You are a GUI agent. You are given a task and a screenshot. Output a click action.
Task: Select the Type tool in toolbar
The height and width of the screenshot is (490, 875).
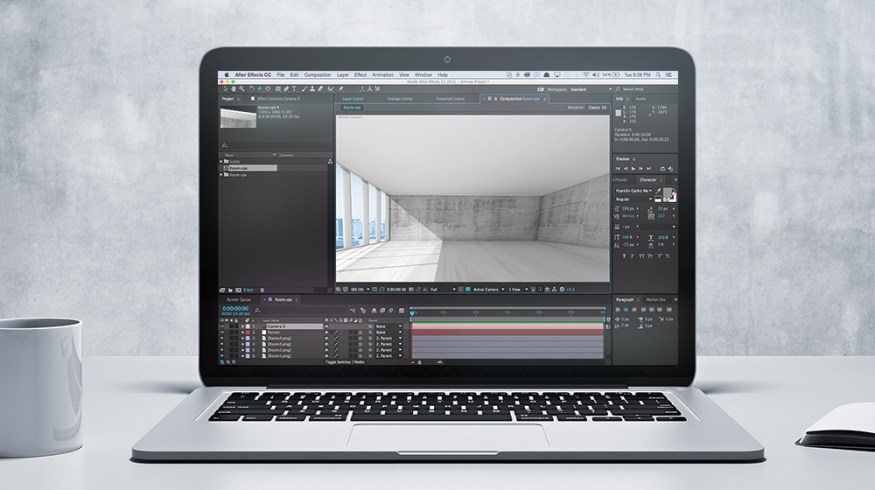[x=292, y=88]
